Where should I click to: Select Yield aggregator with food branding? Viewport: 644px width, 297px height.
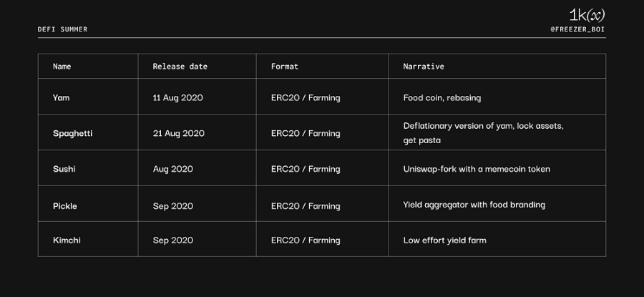pos(474,205)
